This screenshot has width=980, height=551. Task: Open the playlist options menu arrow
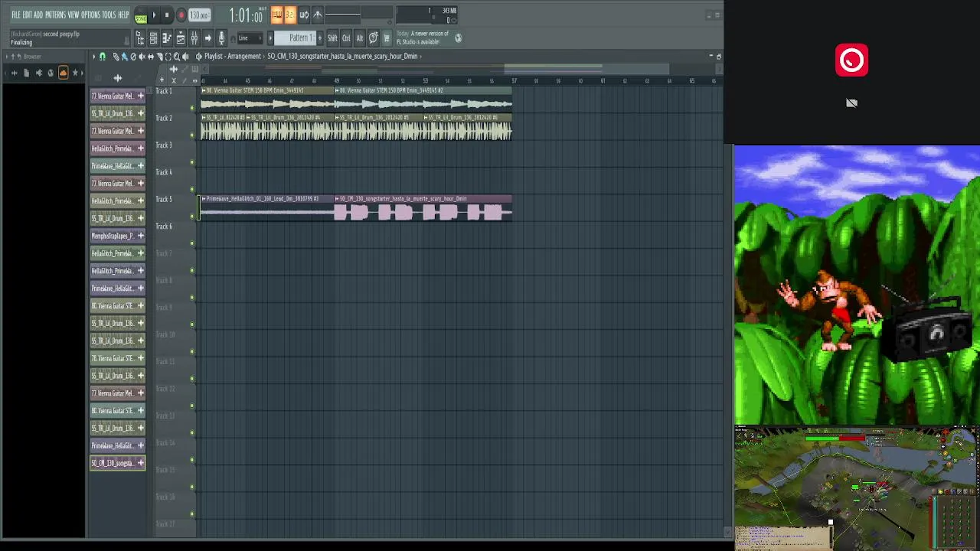coord(93,57)
